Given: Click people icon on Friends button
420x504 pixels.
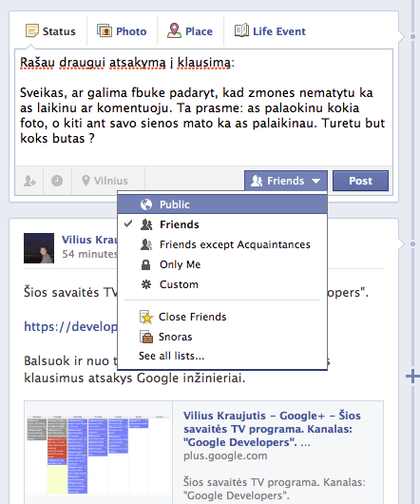Looking at the screenshot, I should tap(257, 181).
